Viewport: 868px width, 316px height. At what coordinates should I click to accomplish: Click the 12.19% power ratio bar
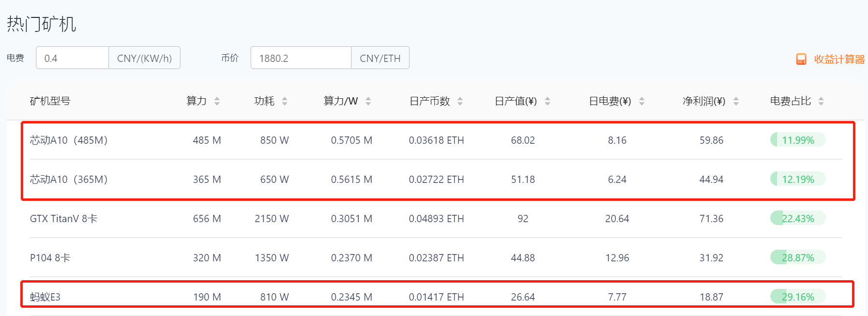pyautogui.click(x=798, y=179)
